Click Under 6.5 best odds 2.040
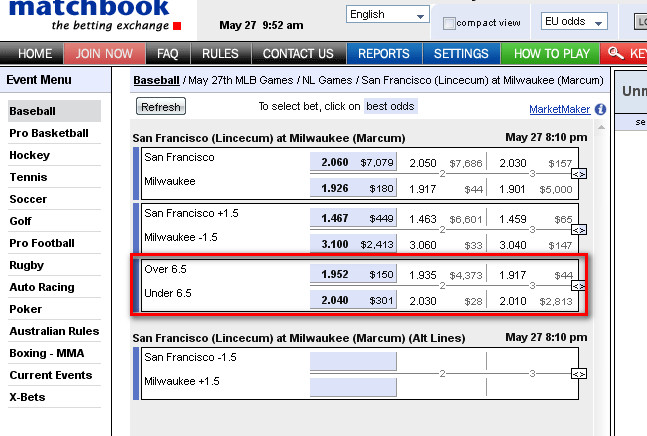This screenshot has width=647, height=436. 353,300
